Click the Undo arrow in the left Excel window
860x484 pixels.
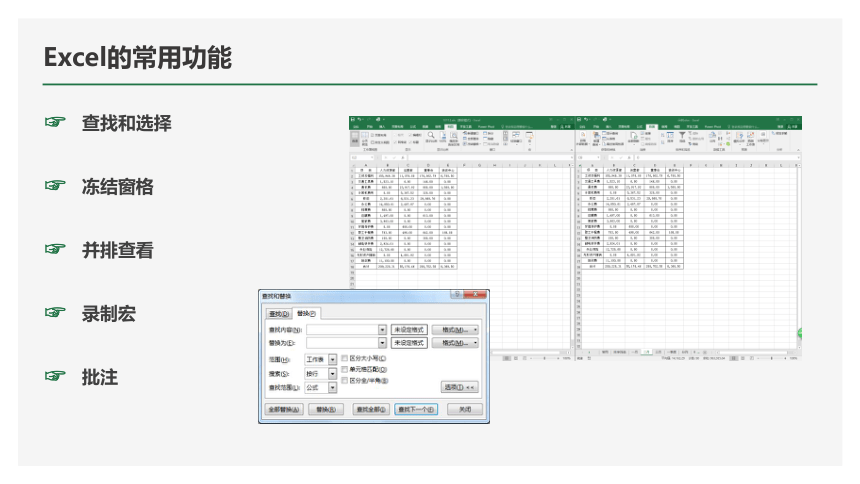click(x=359, y=119)
